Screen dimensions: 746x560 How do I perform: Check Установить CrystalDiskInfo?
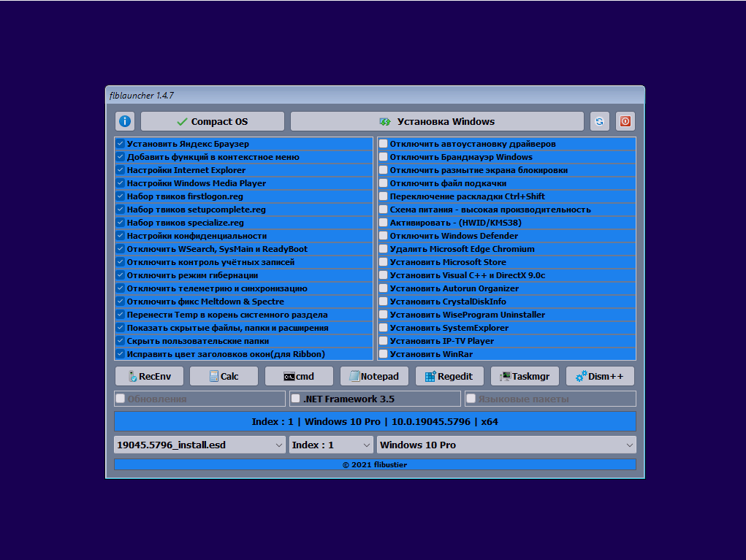coord(384,302)
